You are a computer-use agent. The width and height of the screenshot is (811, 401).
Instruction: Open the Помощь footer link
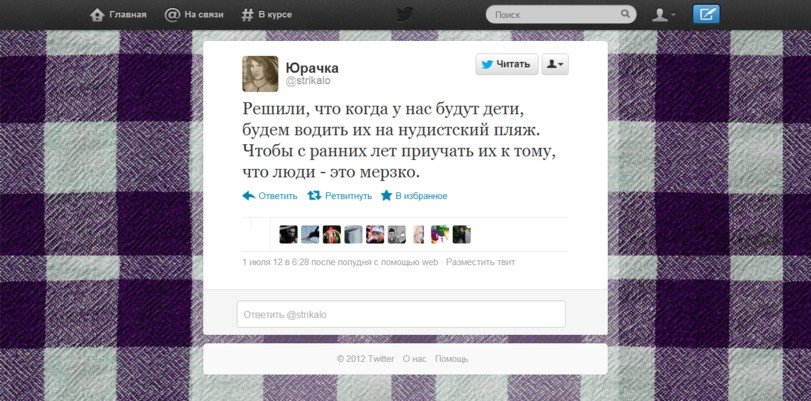(452, 359)
